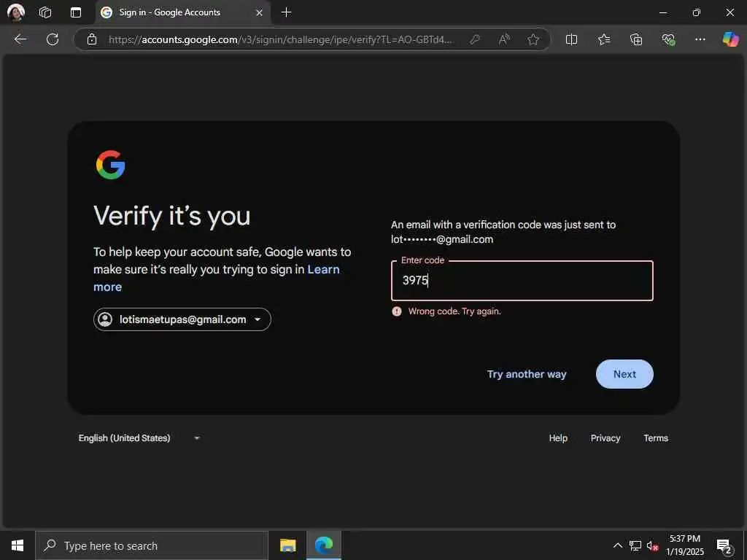Click the address bar URL
The height and width of the screenshot is (560, 747).
tap(281, 39)
